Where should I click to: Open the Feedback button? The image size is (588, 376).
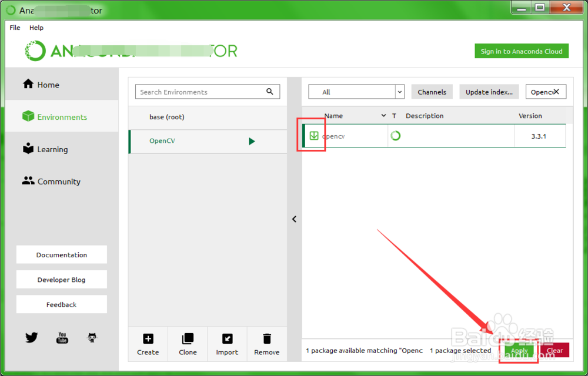point(62,304)
